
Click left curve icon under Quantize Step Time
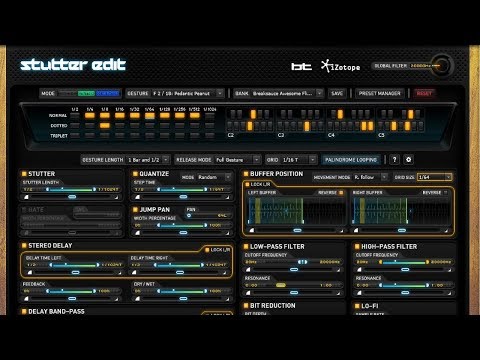click(x=137, y=197)
